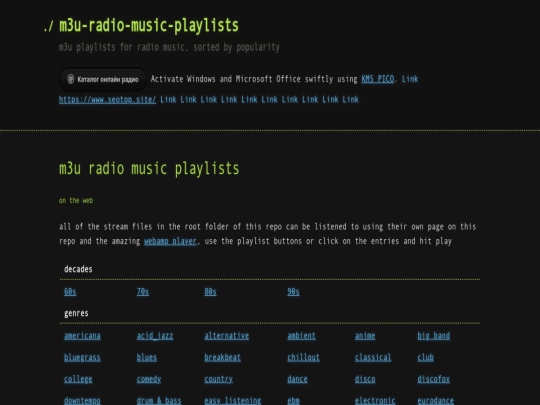
Task: Open the webamp player link
Action: click(170, 241)
